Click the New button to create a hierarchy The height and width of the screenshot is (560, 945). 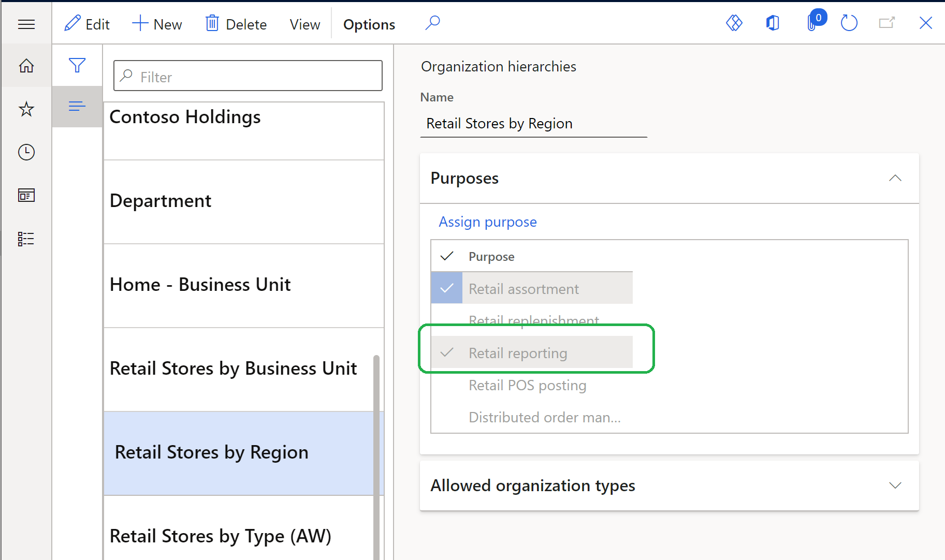(x=157, y=24)
